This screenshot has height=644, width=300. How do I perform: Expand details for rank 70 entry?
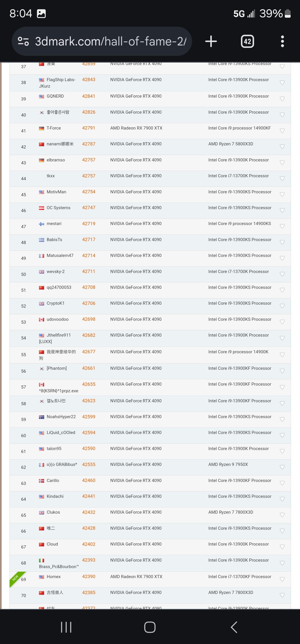pyautogui.click(x=282, y=595)
